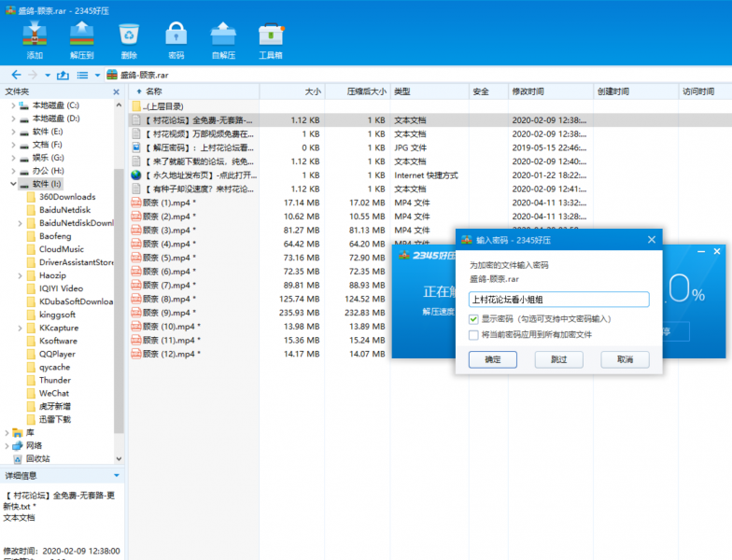The width and height of the screenshot is (732, 560).
Task: Expand the 文档 (F:) drive node
Action: pos(13,145)
